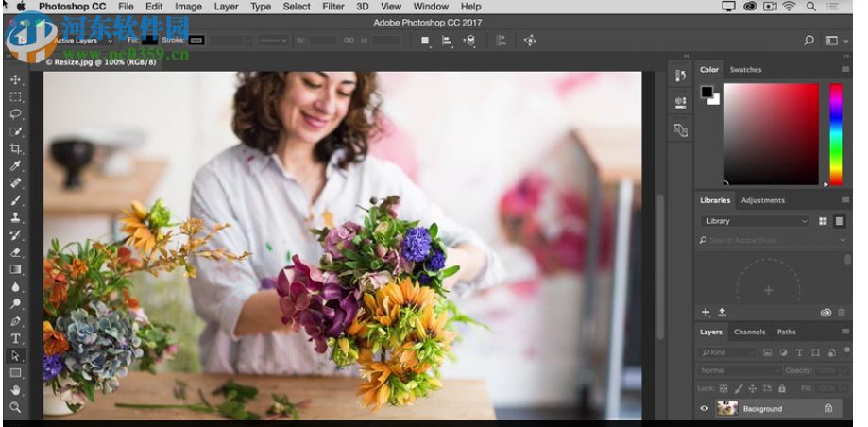Image resolution: width=868 pixels, height=427 pixels.
Task: Select the Move tool
Action: coord(15,79)
